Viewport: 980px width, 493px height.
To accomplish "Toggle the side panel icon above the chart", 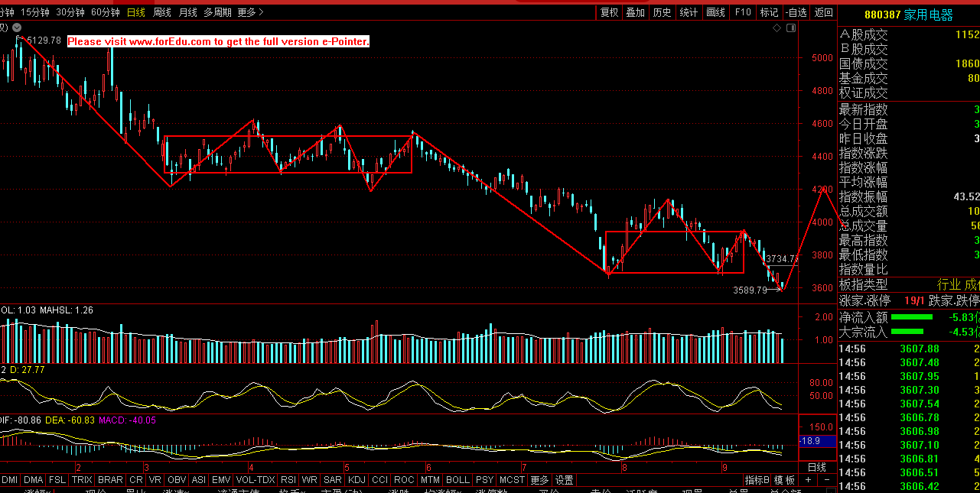I will pos(791,28).
